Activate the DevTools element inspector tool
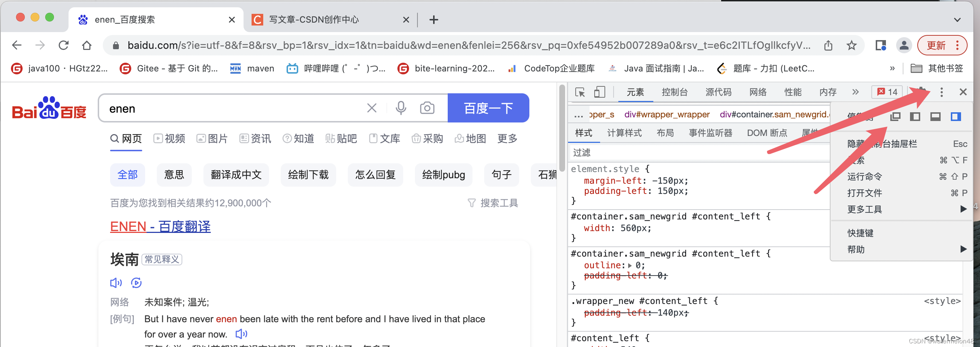This screenshot has width=980, height=347. [x=580, y=92]
